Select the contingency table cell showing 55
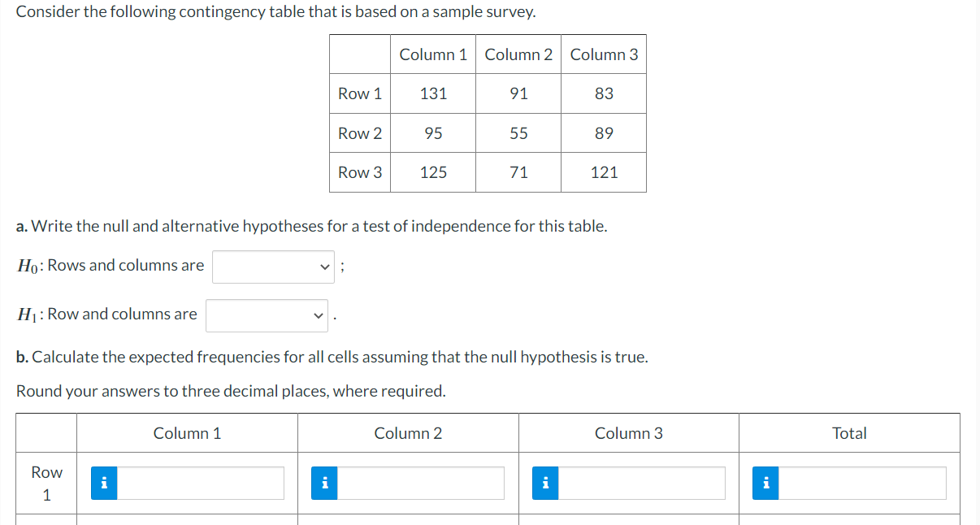Viewport: 980px width, 525px height. tap(518, 133)
